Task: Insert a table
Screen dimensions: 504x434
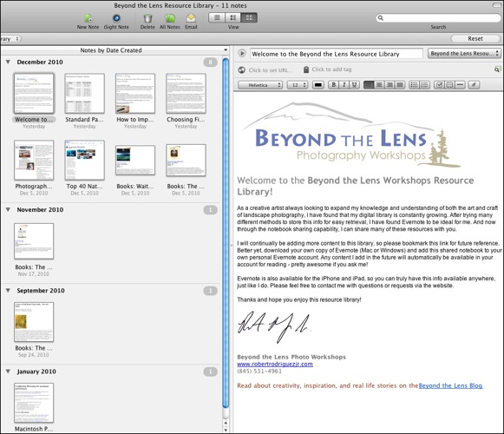Action: [x=449, y=85]
